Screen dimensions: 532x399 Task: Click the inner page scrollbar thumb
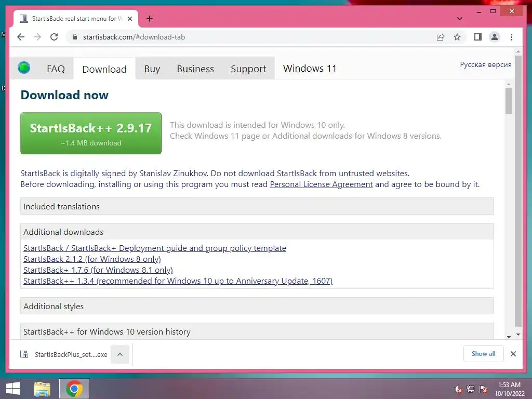[509, 101]
